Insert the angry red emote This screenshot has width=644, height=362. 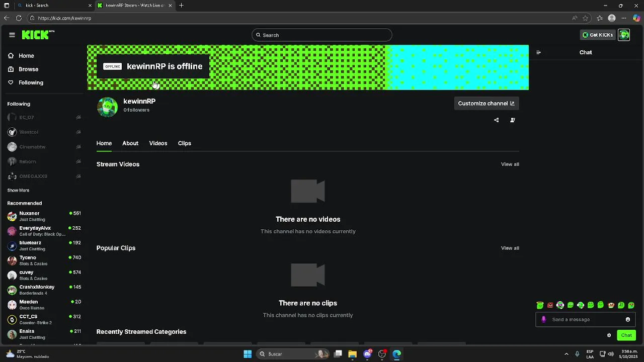point(550,305)
